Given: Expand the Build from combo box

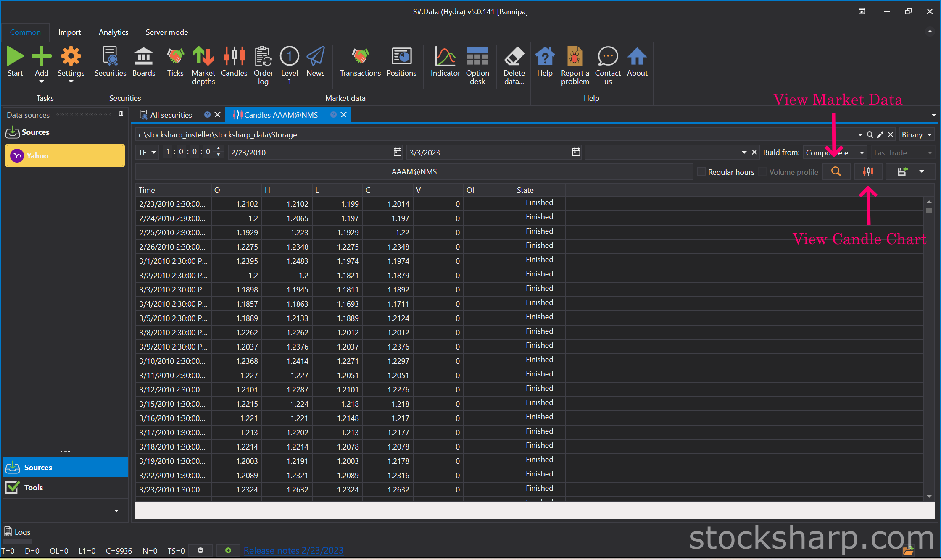Looking at the screenshot, I should pyautogui.click(x=835, y=152).
